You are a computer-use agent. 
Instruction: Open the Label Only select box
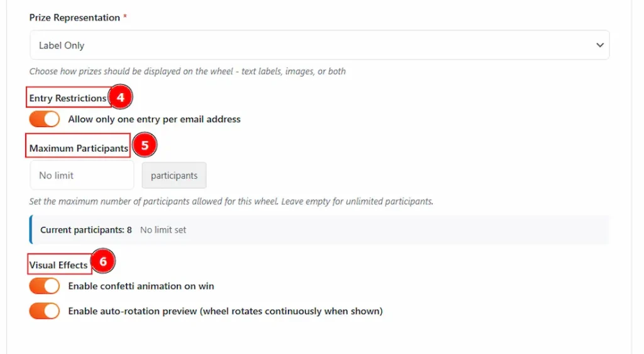pyautogui.click(x=314, y=45)
